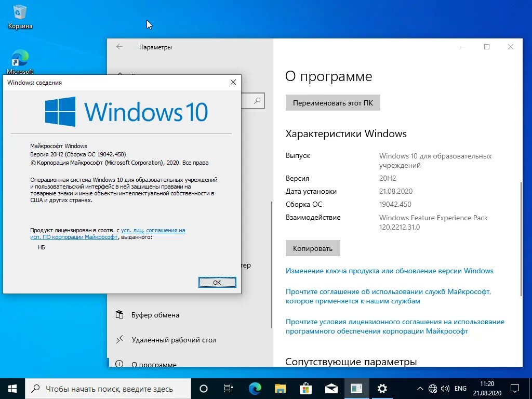Click the Cortana circle icon on taskbar
Screen dimensions: 532x399
203,389
